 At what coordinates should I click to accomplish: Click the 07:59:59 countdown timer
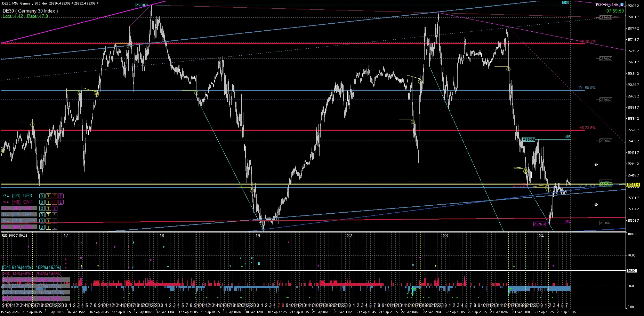coord(615,11)
